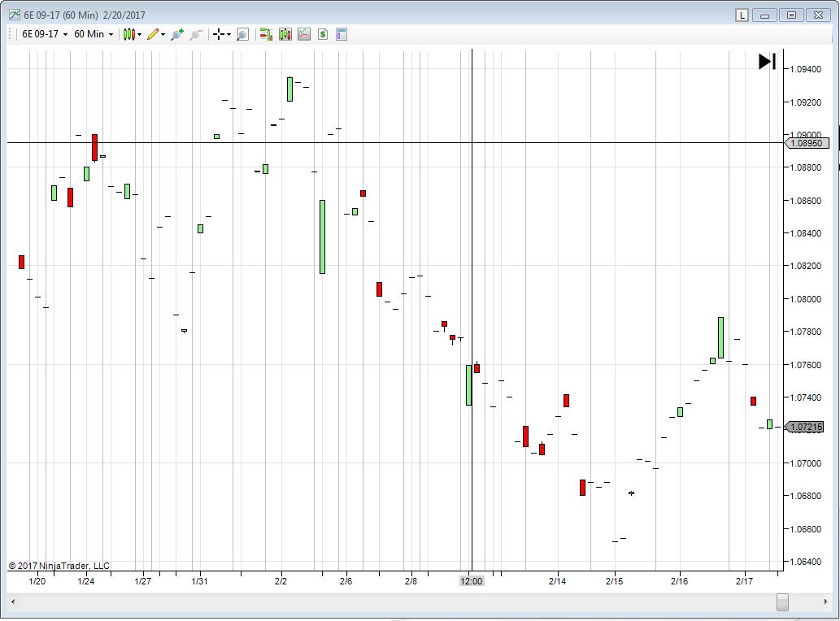The image size is (840, 621).
Task: Expand the chart style dropdown arrow
Action: click(139, 35)
